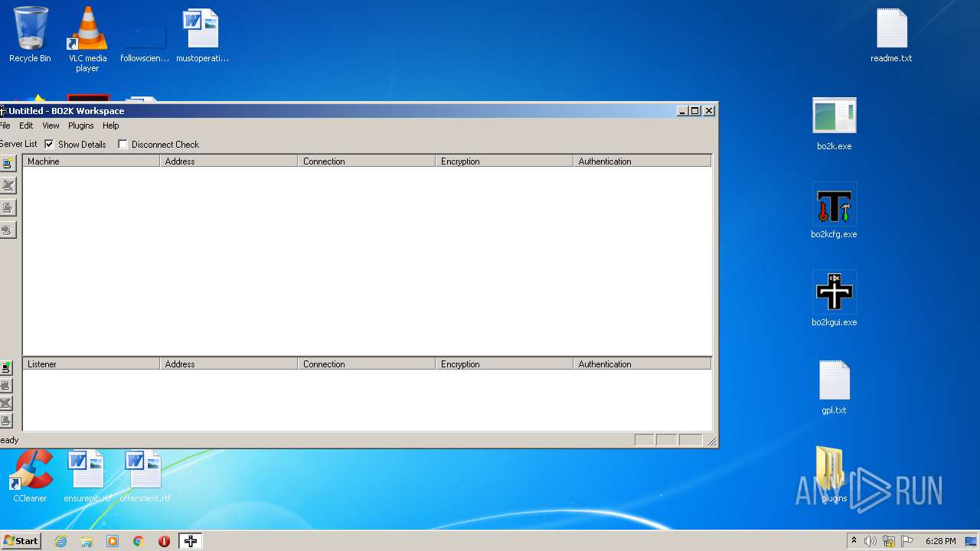Click the volume speaker tray icon
The width and height of the screenshot is (980, 551).
871,541
